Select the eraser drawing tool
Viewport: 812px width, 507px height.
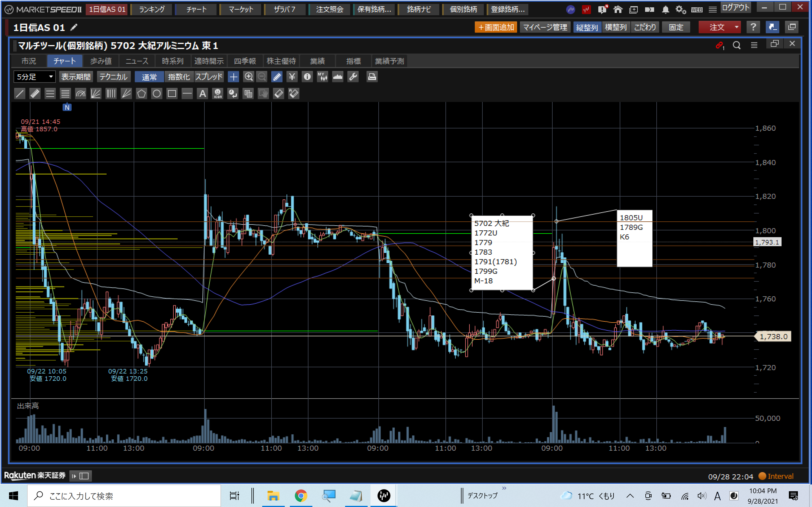279,94
